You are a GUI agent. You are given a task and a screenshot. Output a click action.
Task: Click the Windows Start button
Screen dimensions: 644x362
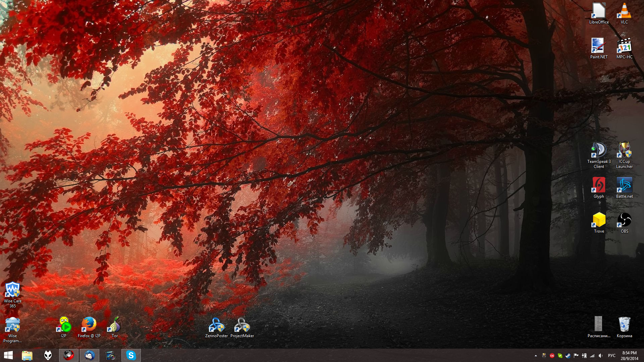(8, 355)
